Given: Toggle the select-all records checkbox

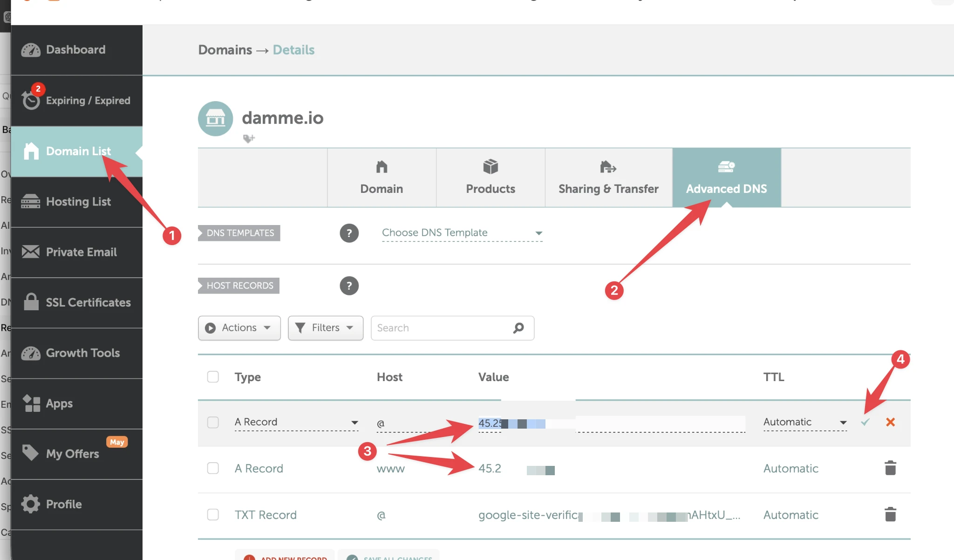Looking at the screenshot, I should click(213, 376).
